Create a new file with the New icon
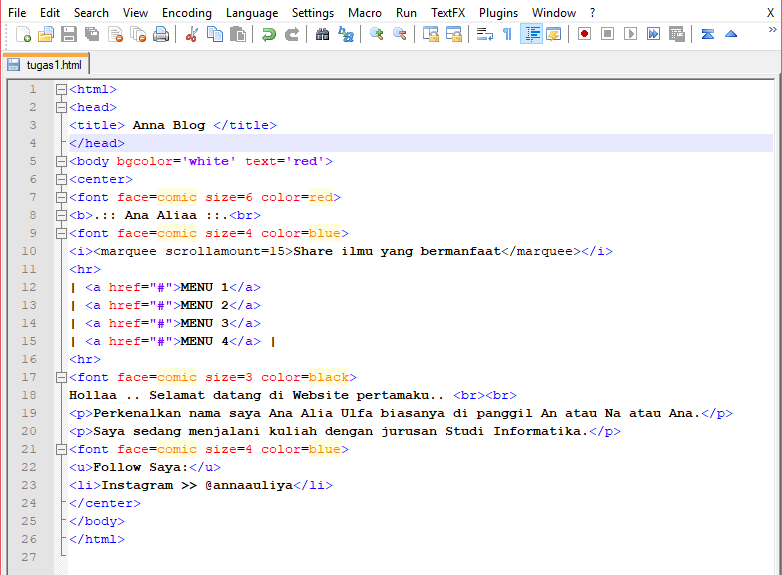This screenshot has width=782, height=575. coord(23,34)
